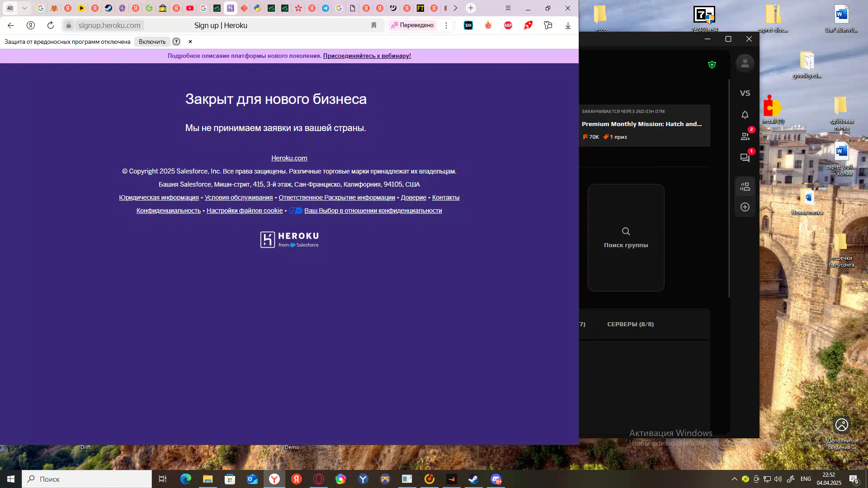The height and width of the screenshot is (488, 868).
Task: Click the circled plus icon in dark app sidebar
Action: [745, 207]
